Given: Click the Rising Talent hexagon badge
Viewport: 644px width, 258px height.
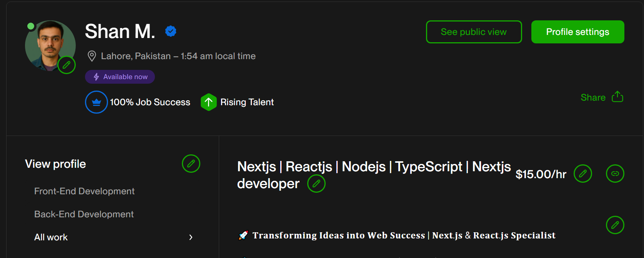Looking at the screenshot, I should point(208,102).
